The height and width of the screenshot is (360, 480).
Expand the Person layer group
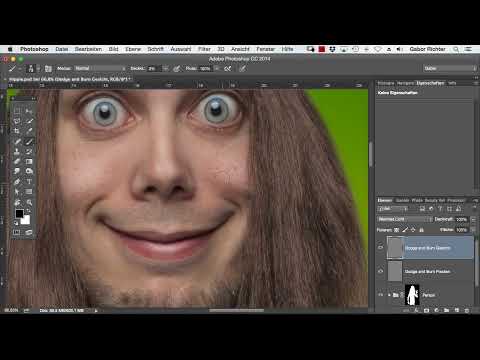(x=389, y=295)
